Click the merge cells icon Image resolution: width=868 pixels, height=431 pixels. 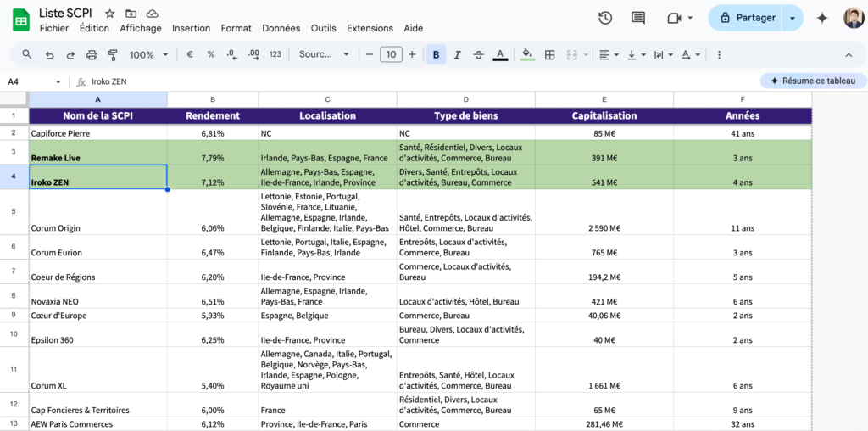(571, 54)
